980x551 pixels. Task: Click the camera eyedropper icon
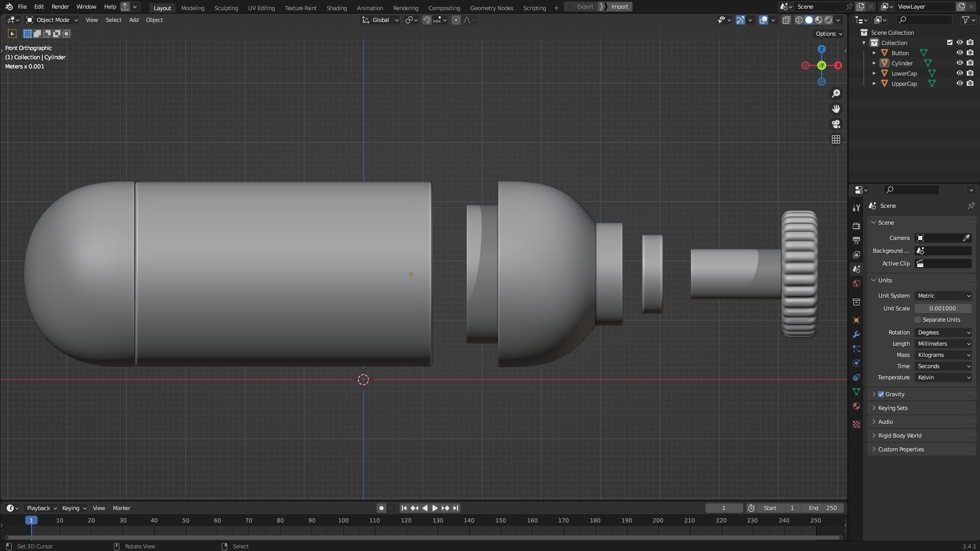(x=966, y=238)
